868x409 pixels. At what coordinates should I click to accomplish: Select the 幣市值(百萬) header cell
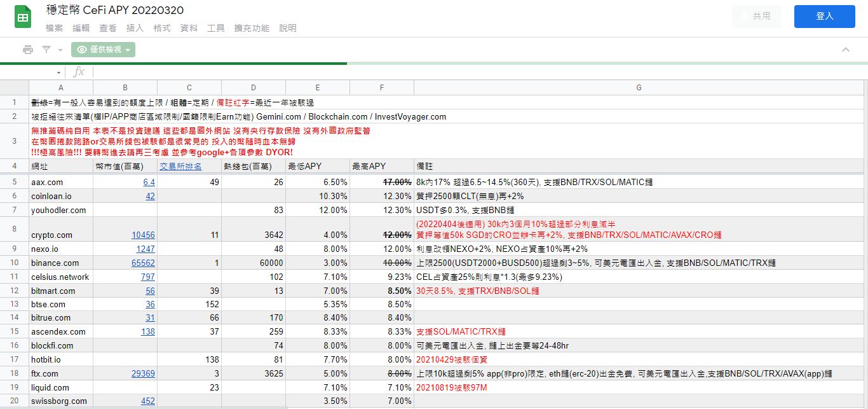125,166
